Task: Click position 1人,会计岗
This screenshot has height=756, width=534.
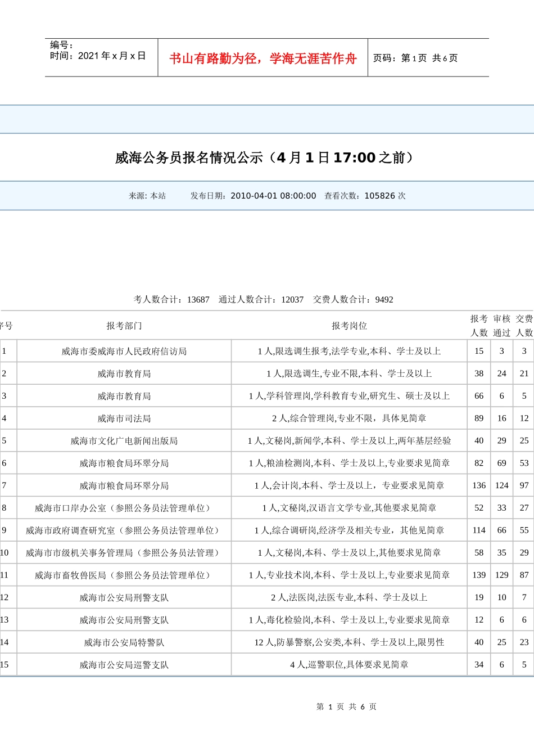Action: tap(349, 485)
